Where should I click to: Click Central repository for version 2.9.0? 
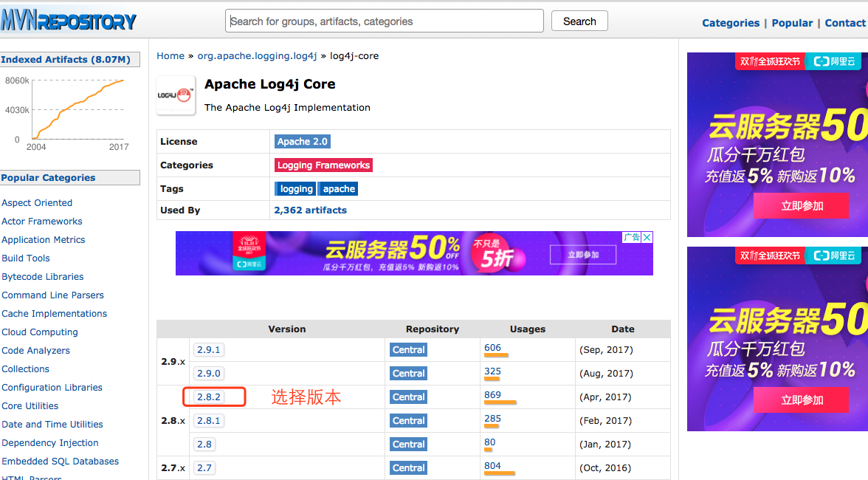[x=409, y=373]
